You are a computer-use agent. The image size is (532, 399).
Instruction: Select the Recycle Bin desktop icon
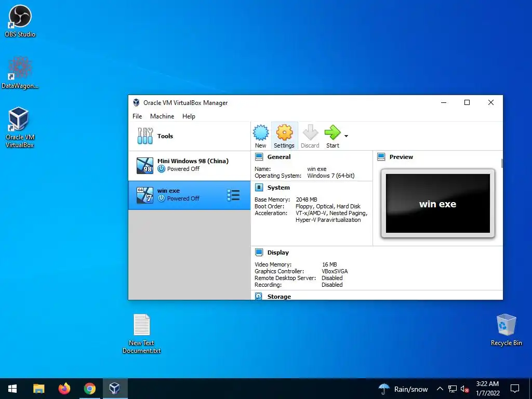[x=506, y=330]
